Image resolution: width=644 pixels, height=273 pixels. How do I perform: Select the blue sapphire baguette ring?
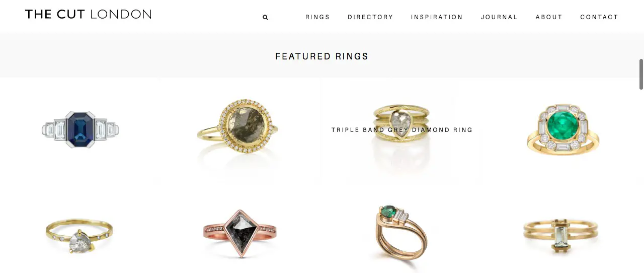[80, 130]
